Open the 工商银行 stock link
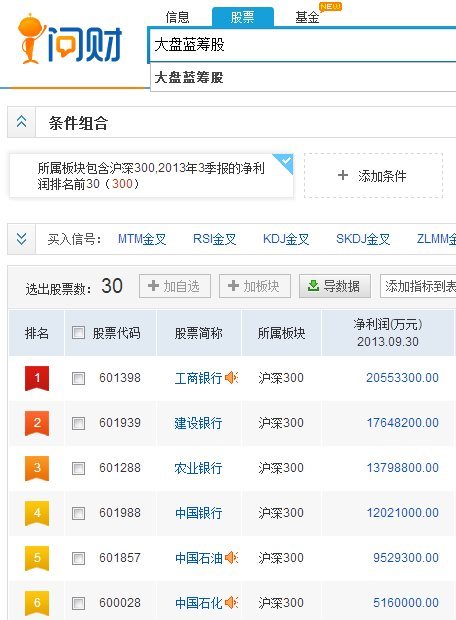456x620 pixels. [198, 378]
